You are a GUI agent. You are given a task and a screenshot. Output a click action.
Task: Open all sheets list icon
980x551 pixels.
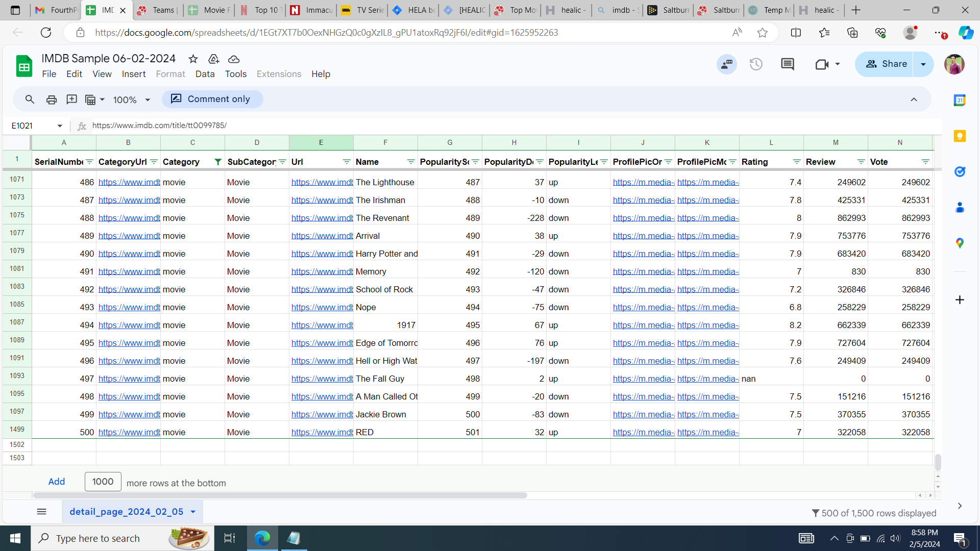(42, 512)
